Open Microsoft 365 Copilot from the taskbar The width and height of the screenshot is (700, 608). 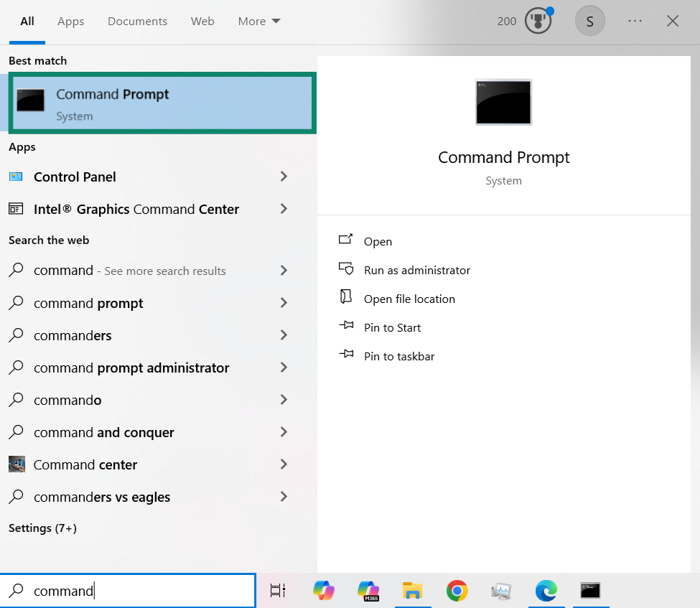pos(368,591)
